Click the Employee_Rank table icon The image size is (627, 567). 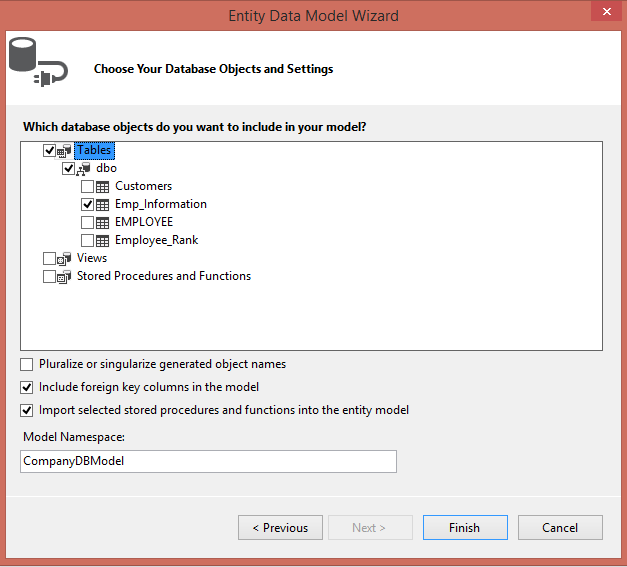[102, 240]
